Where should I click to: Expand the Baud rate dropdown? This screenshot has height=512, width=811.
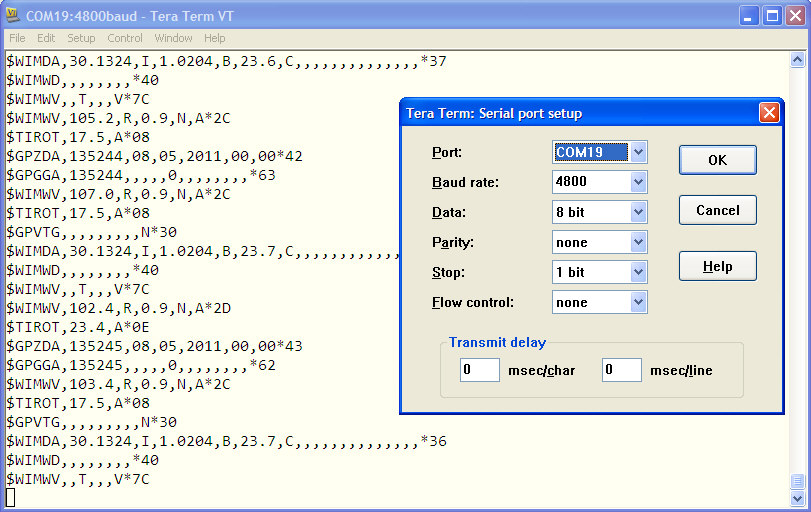pyautogui.click(x=638, y=182)
